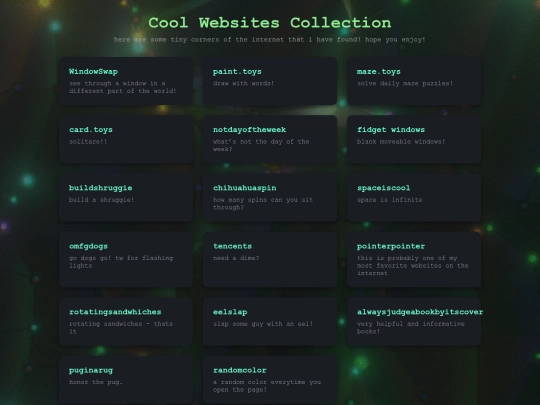Click the tiny corners of the internet subtitle
This screenshot has height=405, width=540.
tap(270, 40)
